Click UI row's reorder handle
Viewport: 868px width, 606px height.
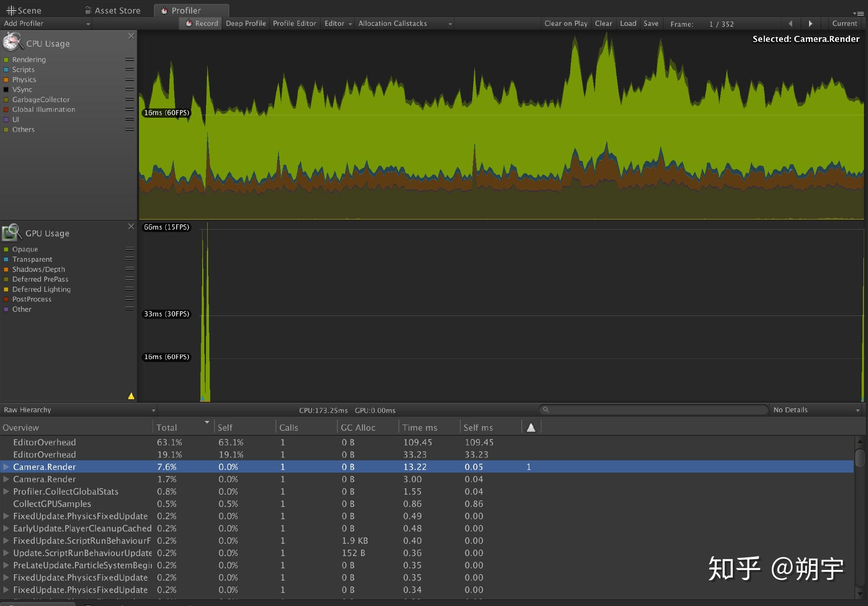coord(130,119)
